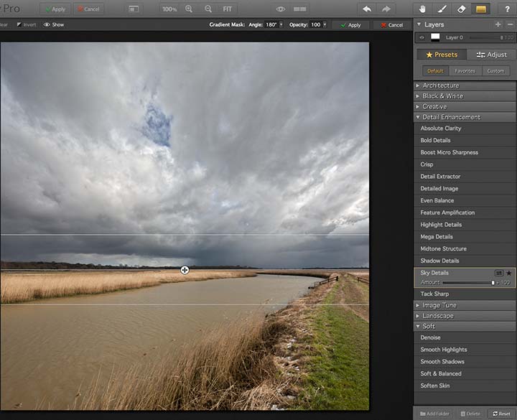The image size is (517, 420).
Task: Open the Angle dropdown
Action: 281,24
